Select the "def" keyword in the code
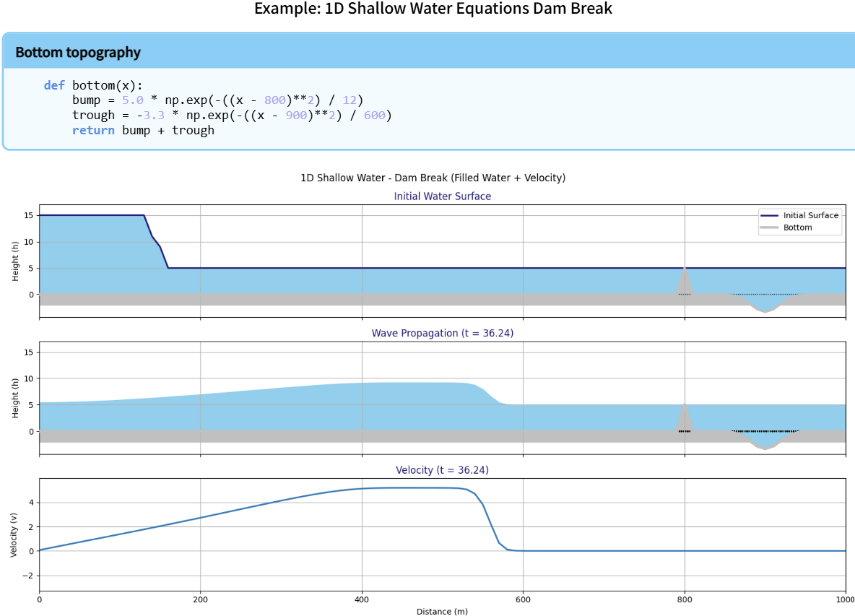 (x=54, y=85)
